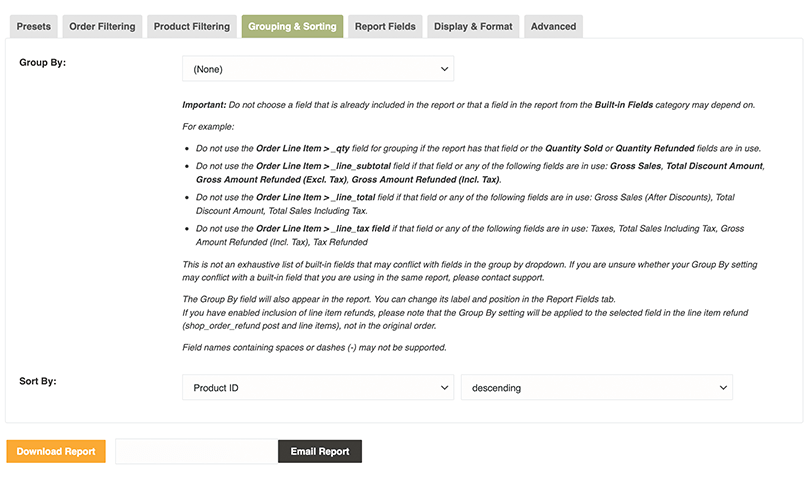Screen dimensions: 809x480
Task: Show the Advanced tab
Action: 553,27
